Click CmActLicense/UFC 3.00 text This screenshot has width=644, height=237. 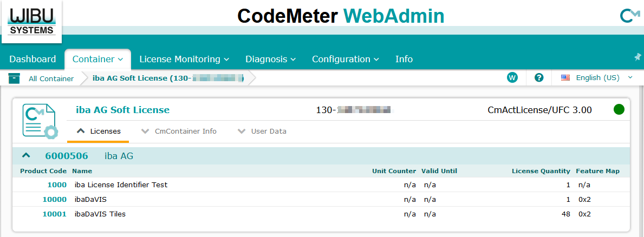539,110
